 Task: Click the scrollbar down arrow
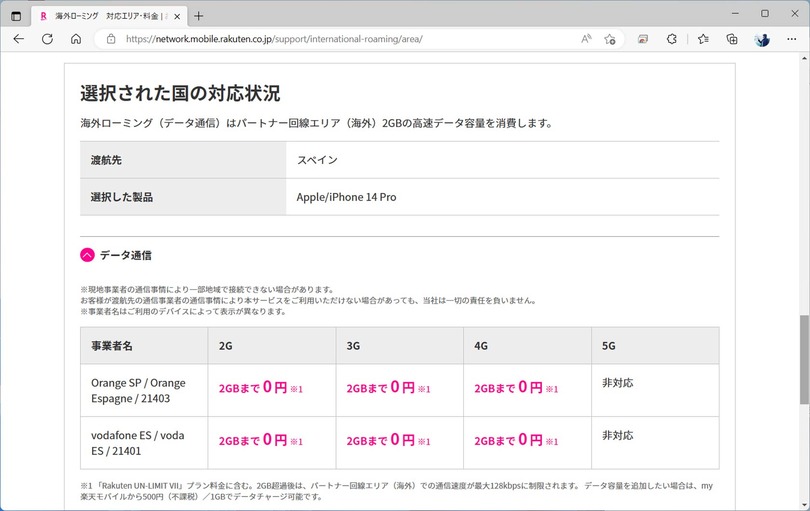[804, 505]
